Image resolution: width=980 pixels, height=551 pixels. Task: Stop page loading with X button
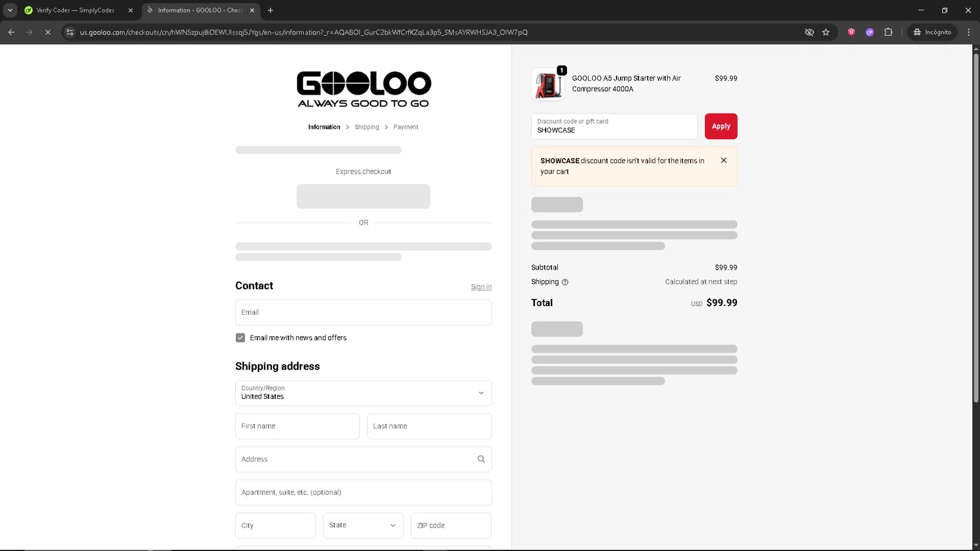click(x=48, y=32)
